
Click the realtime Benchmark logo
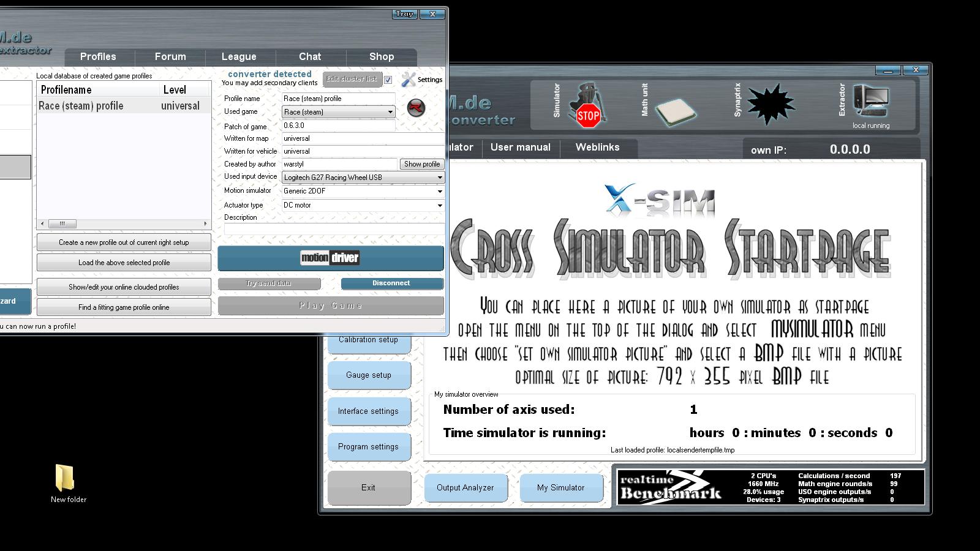pos(671,487)
